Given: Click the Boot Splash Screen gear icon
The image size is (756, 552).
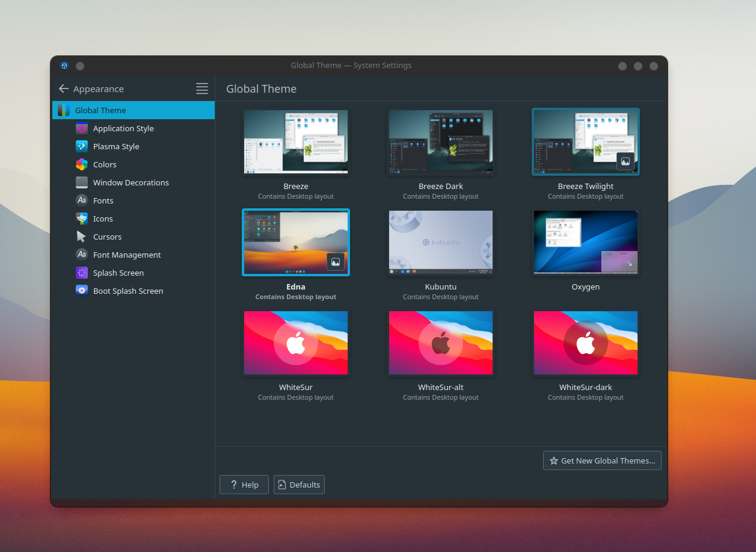Looking at the screenshot, I should point(82,291).
